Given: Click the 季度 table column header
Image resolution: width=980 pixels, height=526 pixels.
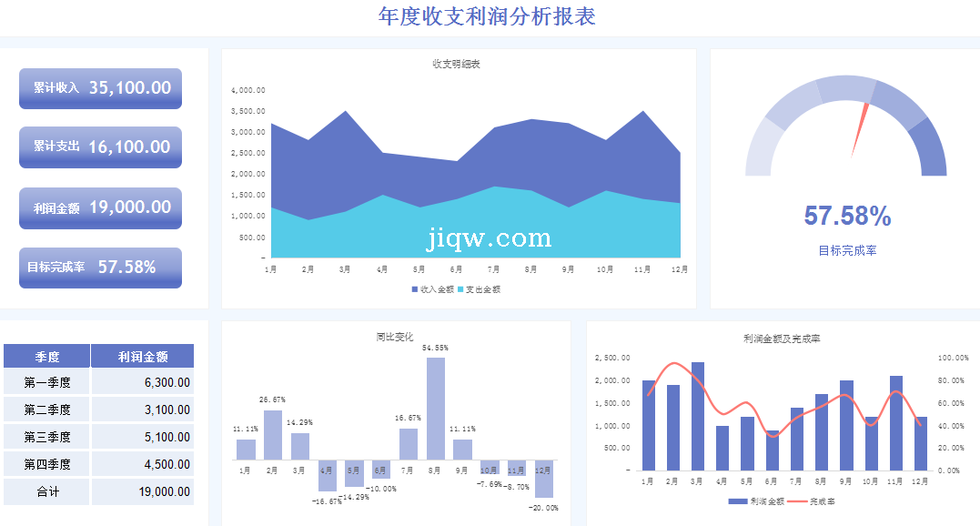Looking at the screenshot, I should click(x=47, y=357).
